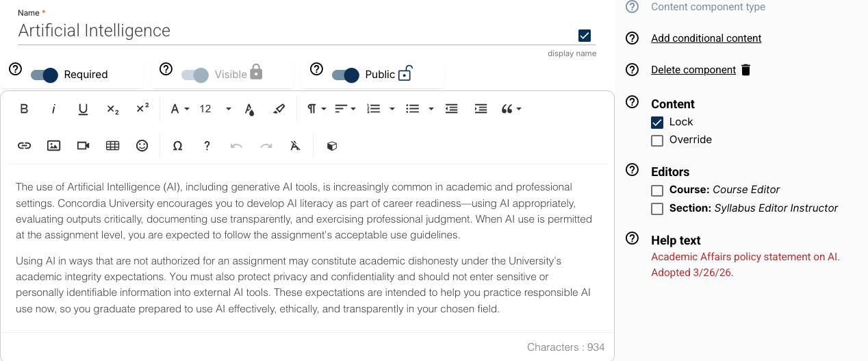The width and height of the screenshot is (868, 361).
Task: Underline the selected text
Action: point(83,109)
